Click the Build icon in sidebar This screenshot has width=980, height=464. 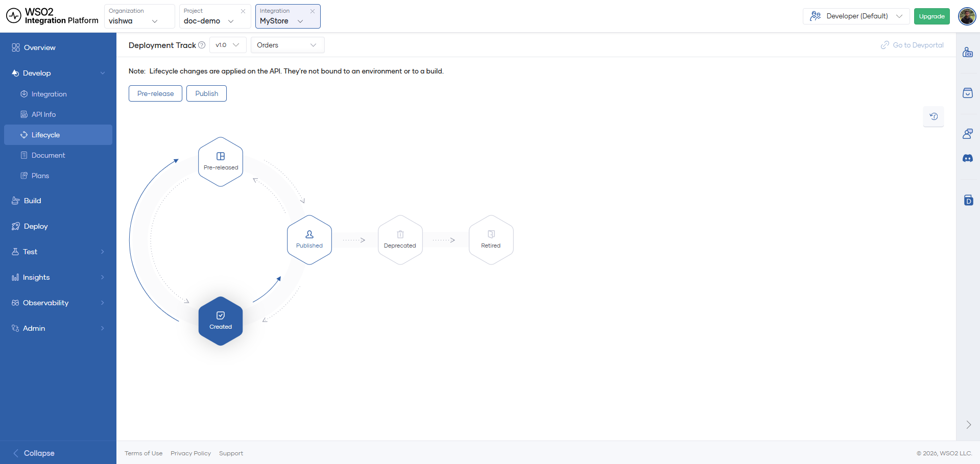tap(16, 201)
